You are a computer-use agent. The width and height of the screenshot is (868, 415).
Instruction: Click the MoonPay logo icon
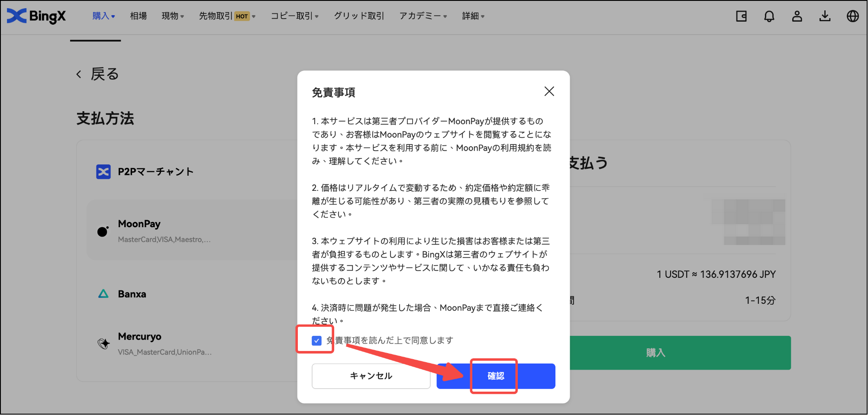point(103,232)
